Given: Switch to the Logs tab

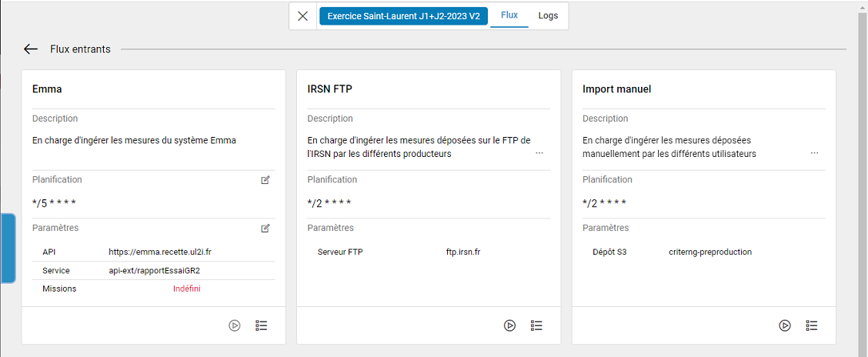Looking at the screenshot, I should coord(548,15).
